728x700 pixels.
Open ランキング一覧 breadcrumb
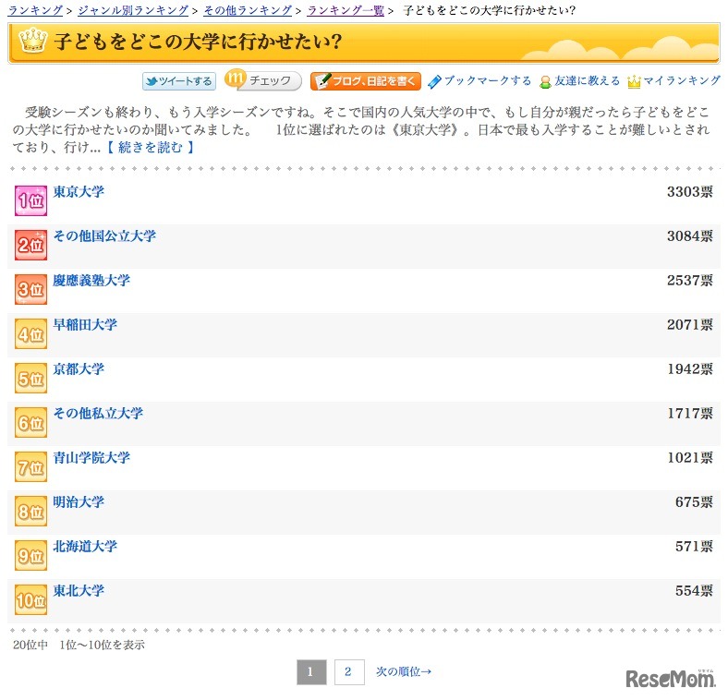click(x=346, y=10)
